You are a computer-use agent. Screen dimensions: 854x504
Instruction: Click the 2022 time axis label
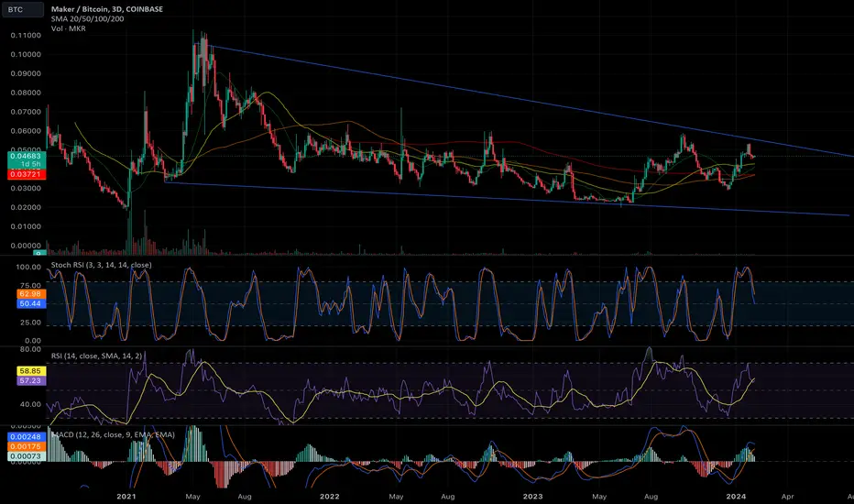pos(330,497)
